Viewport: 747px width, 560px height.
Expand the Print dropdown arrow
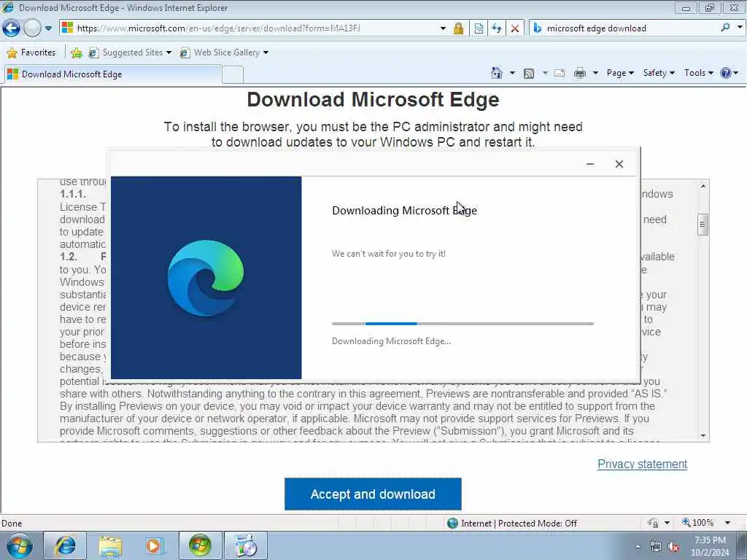[x=595, y=73]
